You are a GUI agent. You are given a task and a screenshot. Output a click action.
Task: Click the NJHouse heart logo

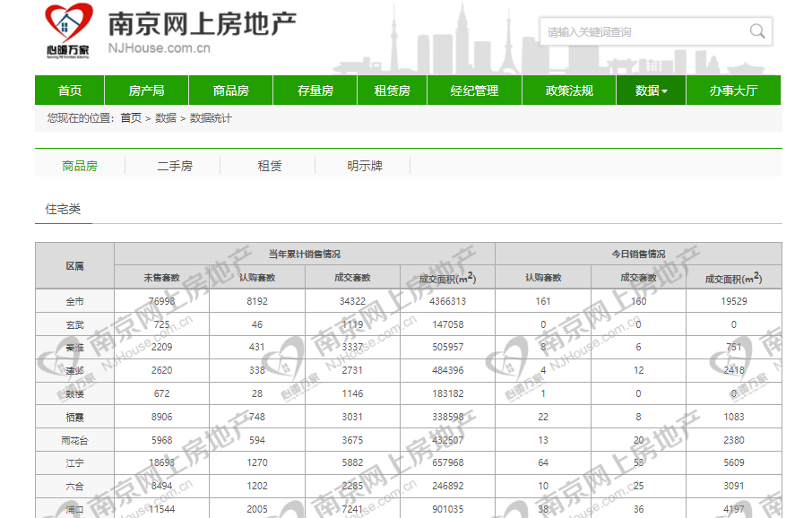(69, 25)
